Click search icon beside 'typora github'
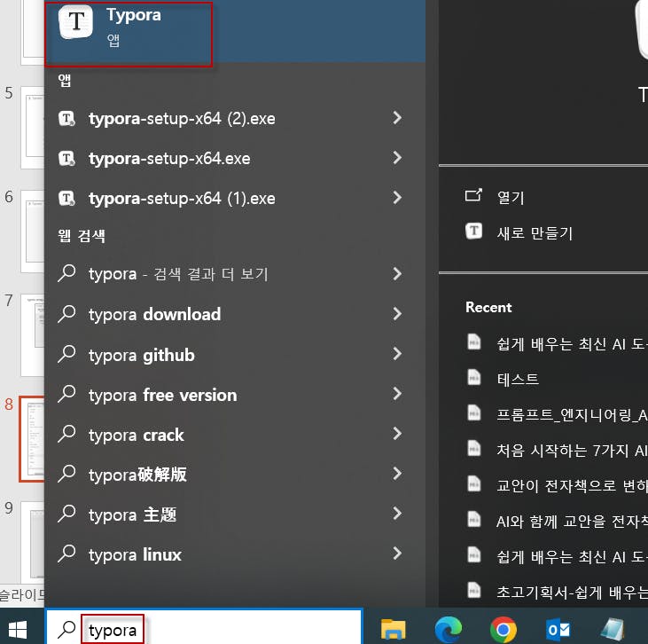648x644 pixels. click(66, 354)
